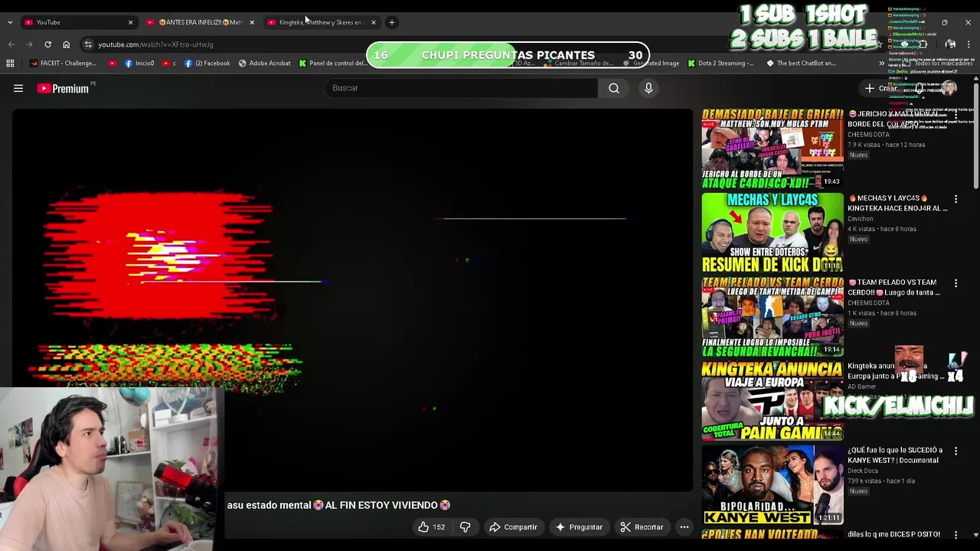The width and height of the screenshot is (980, 551).
Task: Open the apps grid in bookmarks bar
Action: pyautogui.click(x=10, y=64)
